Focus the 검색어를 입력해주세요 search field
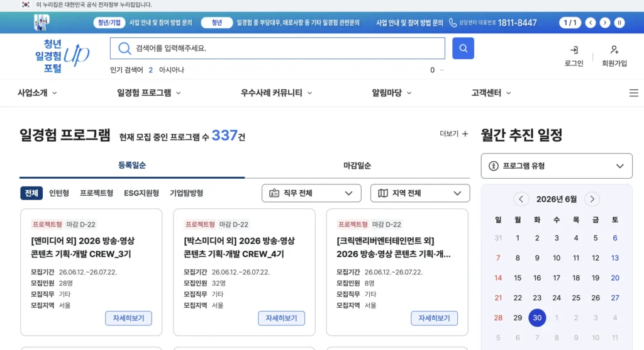Screen dimensions: 644x350 [277, 48]
